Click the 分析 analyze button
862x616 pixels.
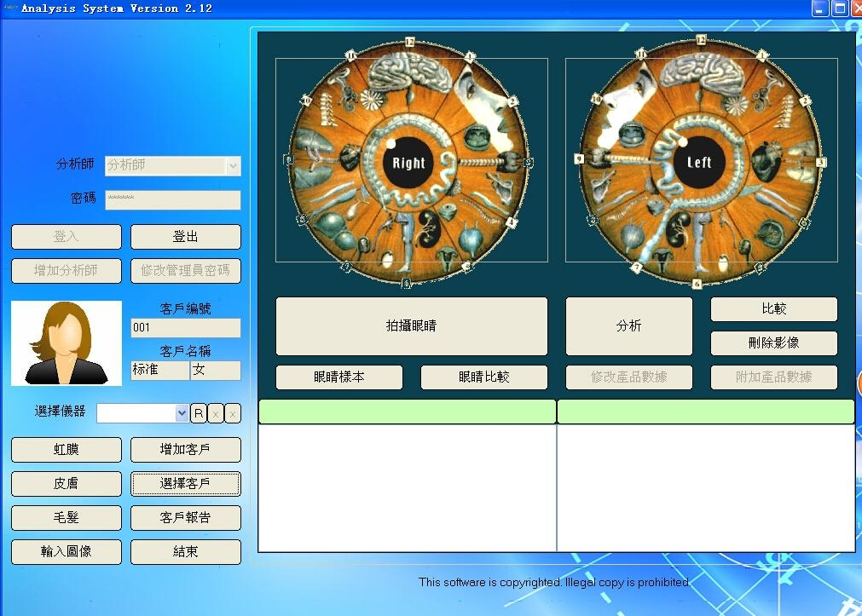(628, 325)
